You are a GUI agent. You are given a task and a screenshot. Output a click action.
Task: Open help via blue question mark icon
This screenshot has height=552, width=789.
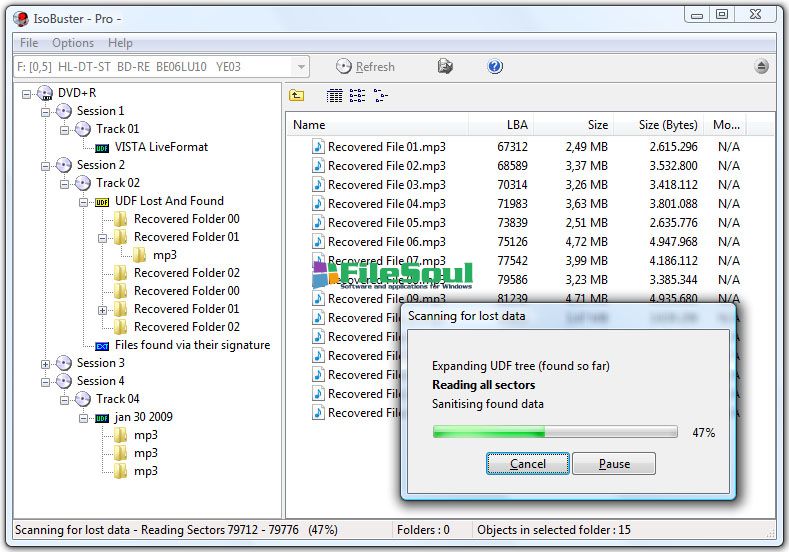point(495,67)
